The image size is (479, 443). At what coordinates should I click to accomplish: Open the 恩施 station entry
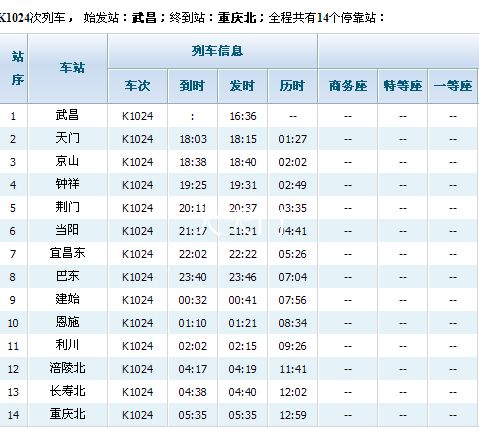tap(67, 322)
